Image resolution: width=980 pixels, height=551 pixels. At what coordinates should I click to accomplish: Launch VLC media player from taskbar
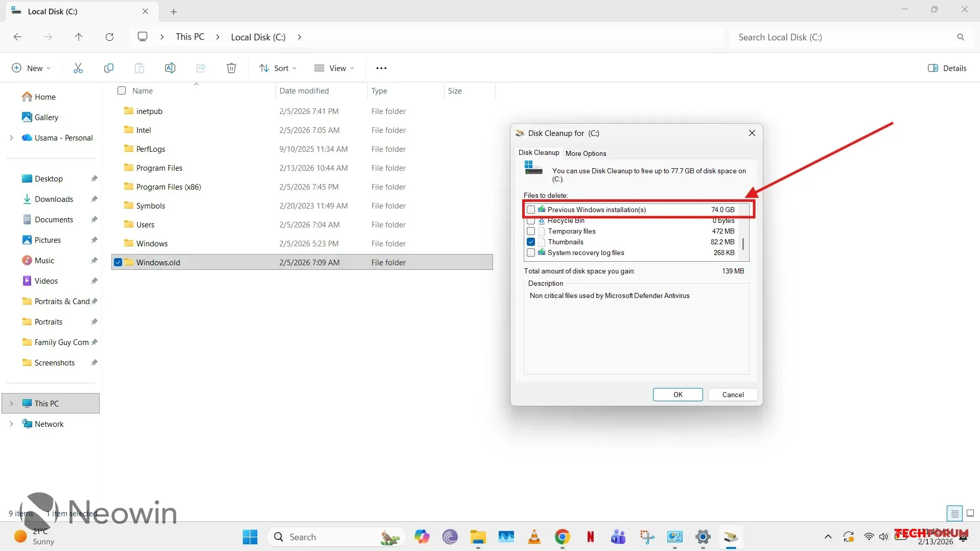point(534,537)
